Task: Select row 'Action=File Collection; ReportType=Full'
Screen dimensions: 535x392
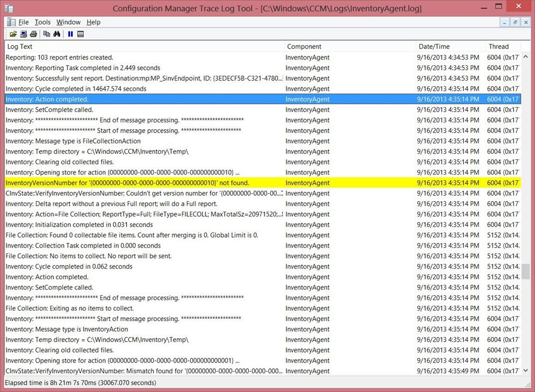Action: point(263,214)
